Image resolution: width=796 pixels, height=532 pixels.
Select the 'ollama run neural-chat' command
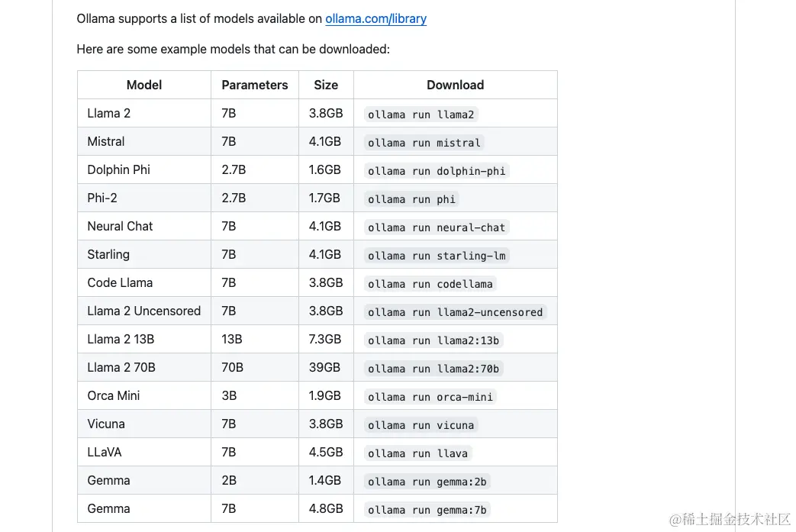[x=437, y=228]
